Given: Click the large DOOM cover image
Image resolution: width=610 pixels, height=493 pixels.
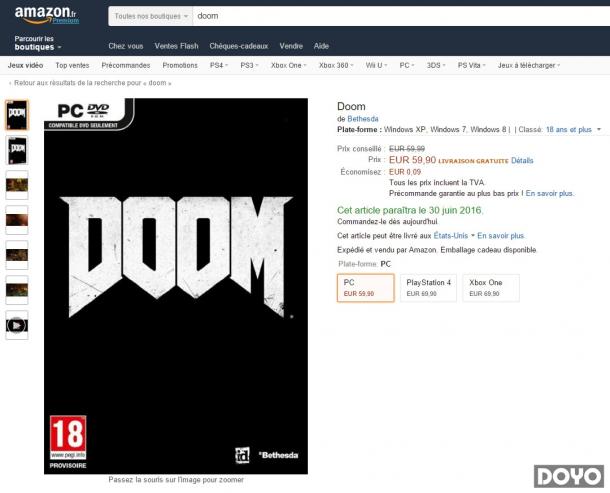Looking at the screenshot, I should 176,286.
